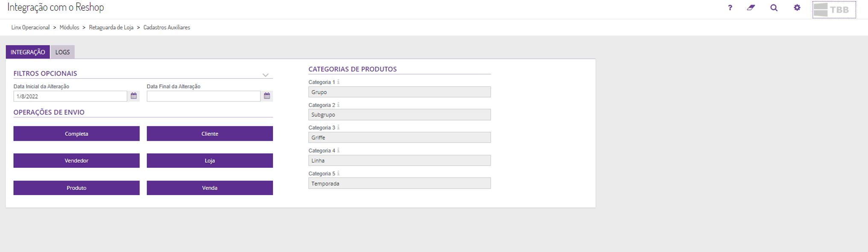Image resolution: width=868 pixels, height=252 pixels.
Task: Go to Módulos in breadcrumb
Action: [69, 27]
